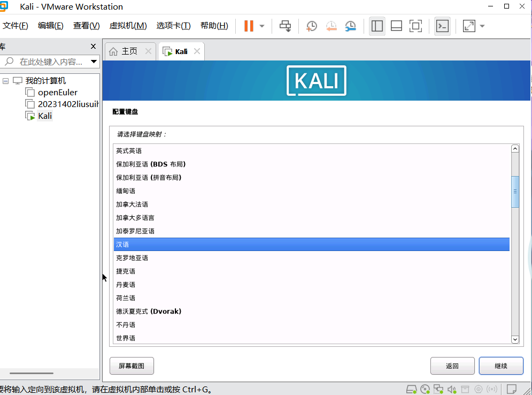
Task: Open the 编辑(E) menu
Action: point(51,26)
